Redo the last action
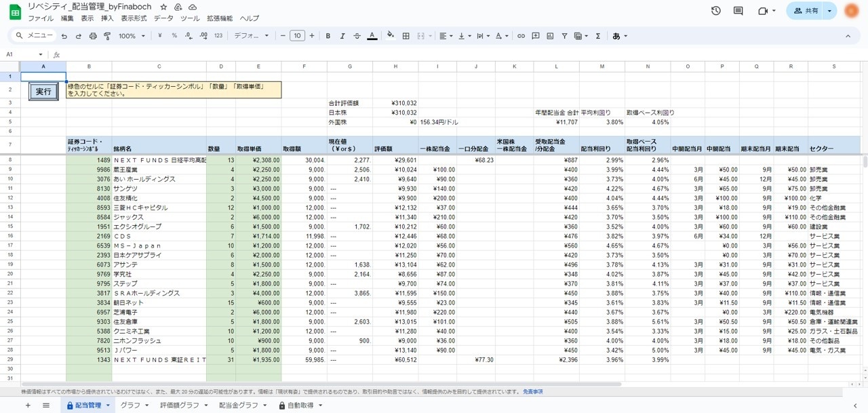 tap(79, 36)
